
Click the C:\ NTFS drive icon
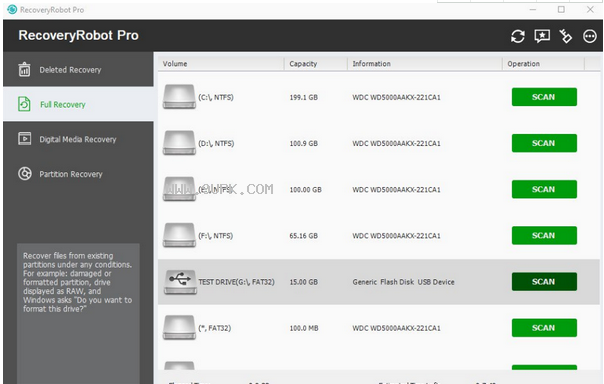click(x=179, y=97)
